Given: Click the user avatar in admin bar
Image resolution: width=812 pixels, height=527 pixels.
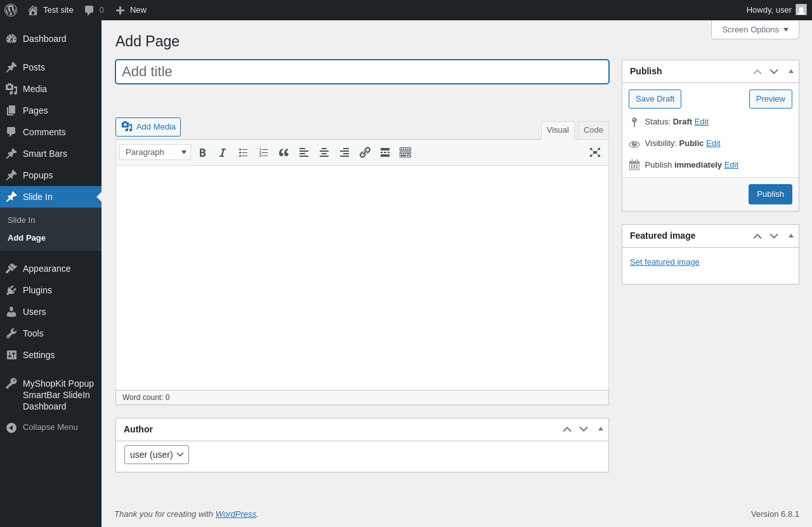Looking at the screenshot, I should 801,10.
